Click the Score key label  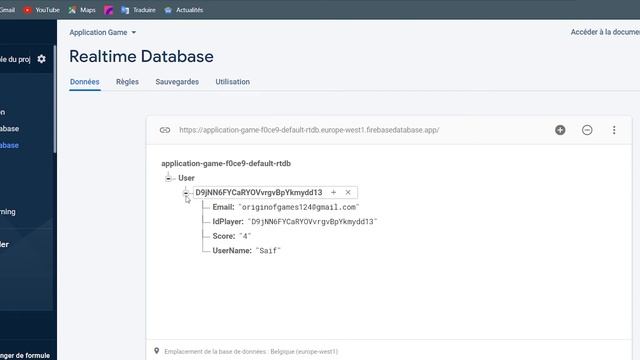[224, 236]
